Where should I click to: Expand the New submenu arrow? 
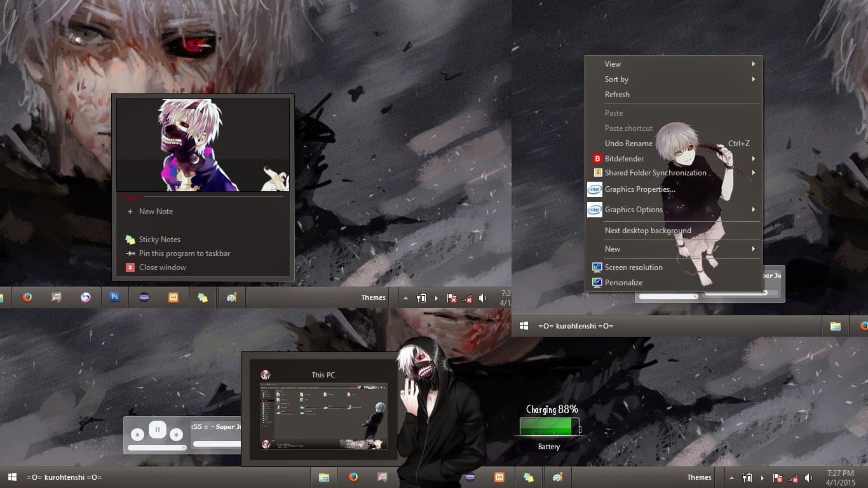coord(754,248)
